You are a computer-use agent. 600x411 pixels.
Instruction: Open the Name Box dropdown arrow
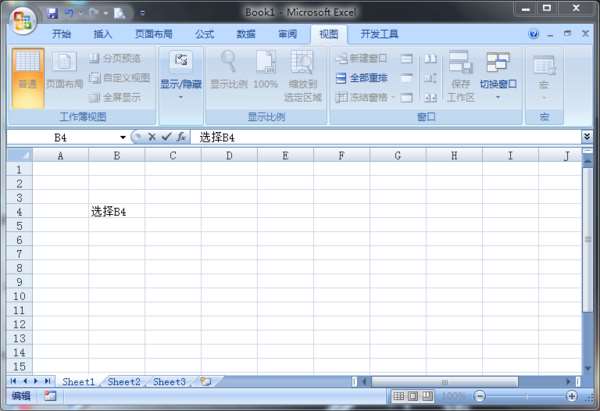122,137
